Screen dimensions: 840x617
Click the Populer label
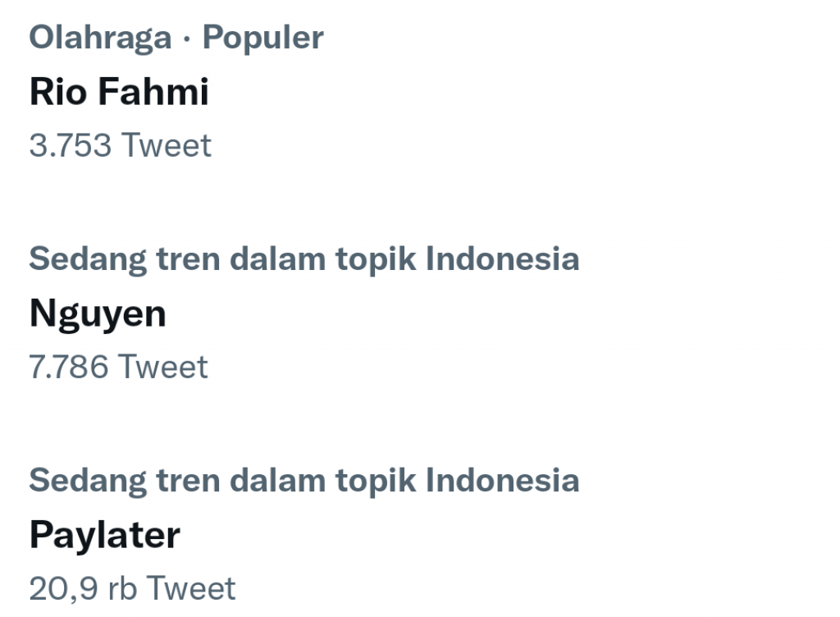click(x=262, y=38)
